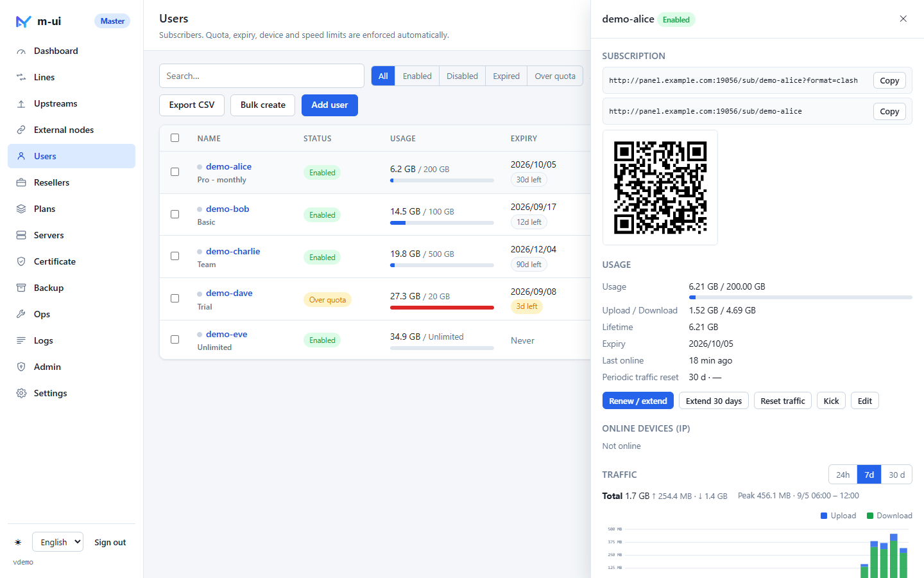Filter users by Disabled tab
Image resolution: width=924 pixels, height=578 pixels.
462,76
